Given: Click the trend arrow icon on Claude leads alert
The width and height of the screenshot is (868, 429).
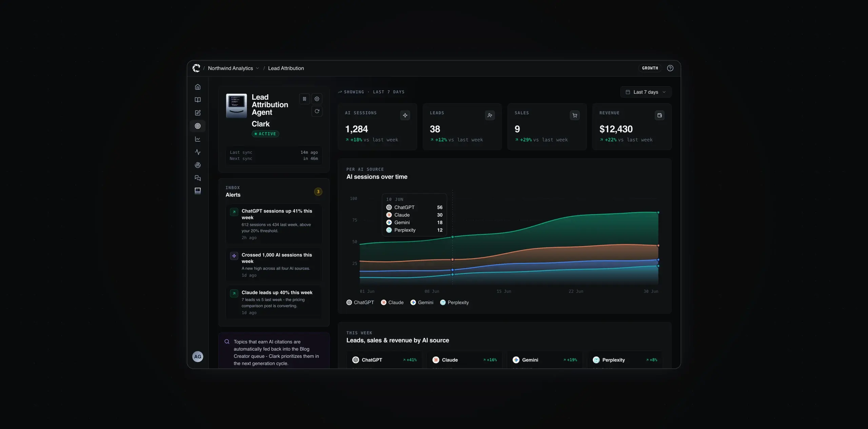Looking at the screenshot, I should click(234, 293).
